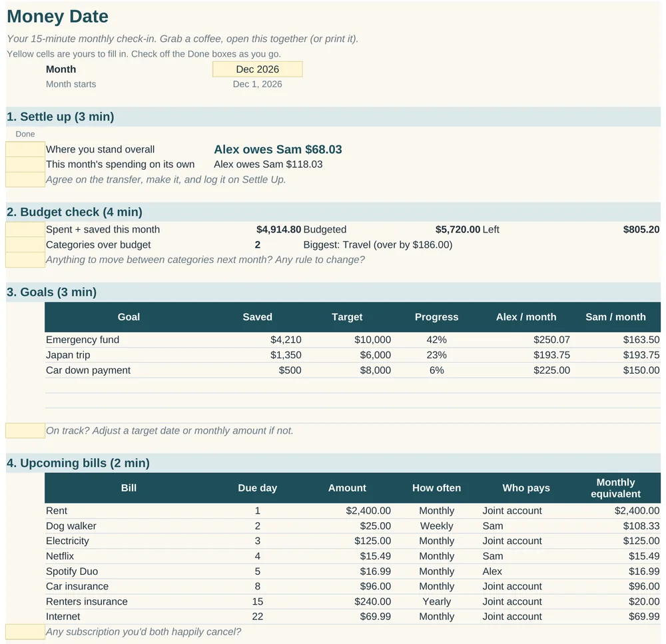Select the Alex owes Sam $68.03 cell
This screenshot has height=644, width=666.
click(278, 150)
